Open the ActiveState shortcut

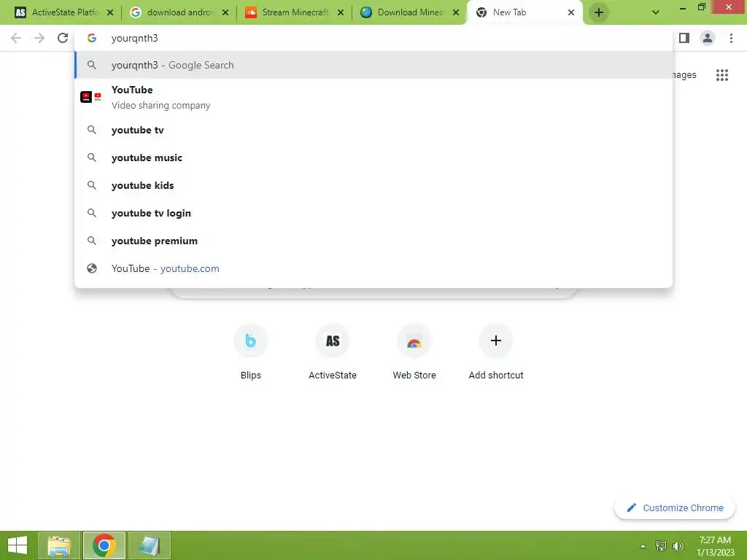(333, 352)
